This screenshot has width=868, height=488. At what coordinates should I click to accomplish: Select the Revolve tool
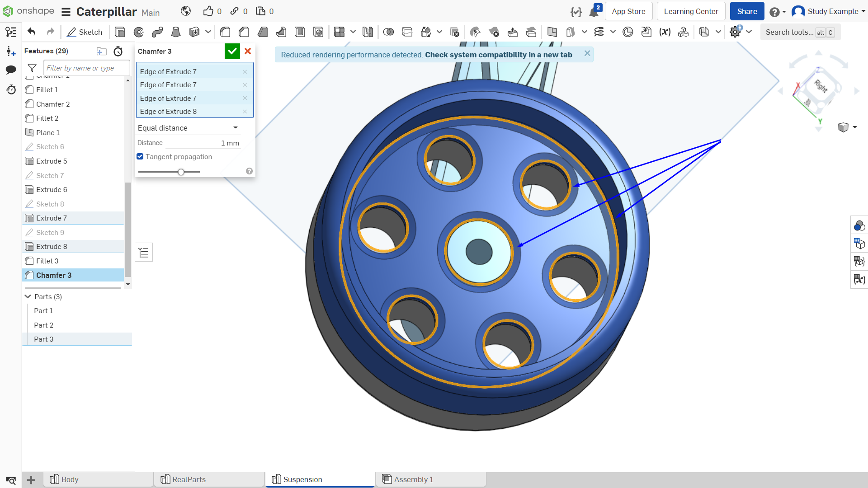pyautogui.click(x=139, y=32)
